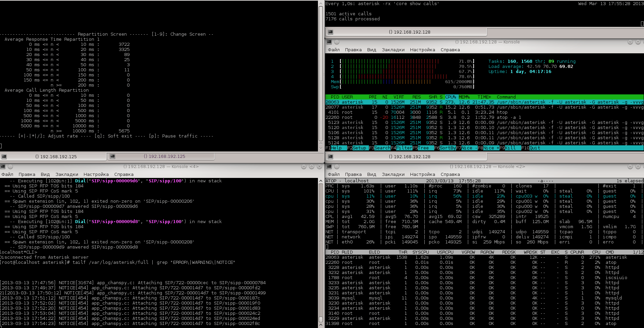Click terminal icon on first 192.168.192.125 tab
Image resolution: width=644 pixels, height=328 pixels.
click(4, 157)
